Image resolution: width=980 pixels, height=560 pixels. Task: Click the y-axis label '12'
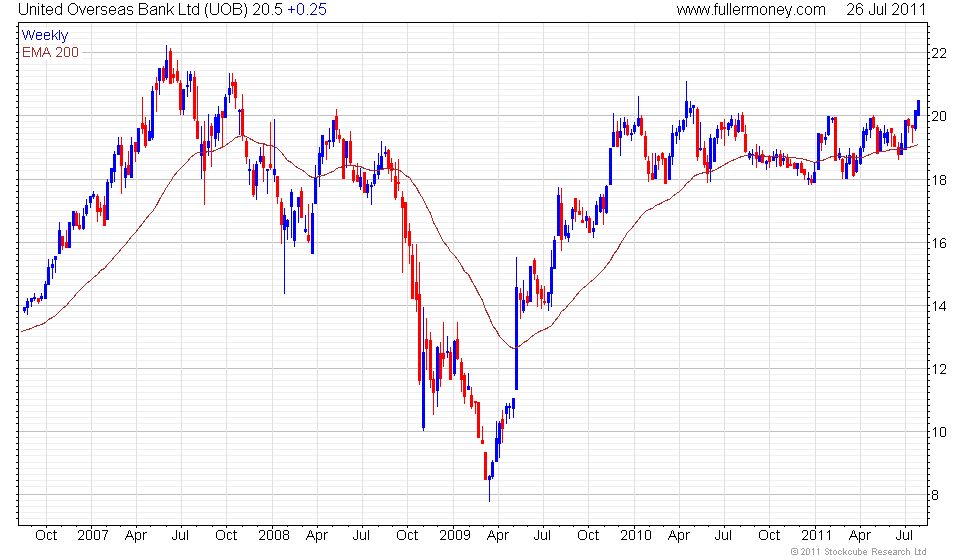939,370
